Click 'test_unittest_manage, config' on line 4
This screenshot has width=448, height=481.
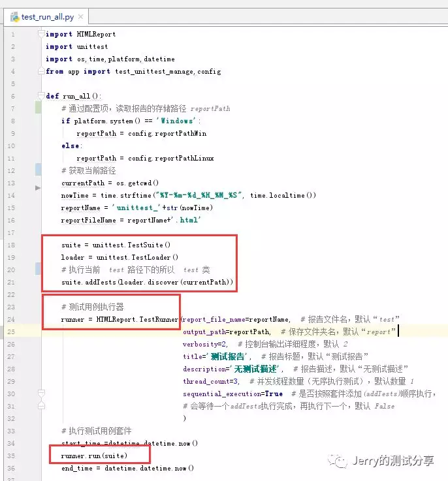tap(168, 72)
